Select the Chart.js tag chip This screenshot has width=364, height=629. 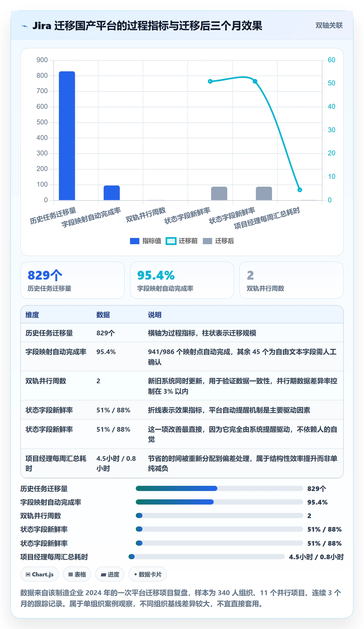(x=40, y=574)
